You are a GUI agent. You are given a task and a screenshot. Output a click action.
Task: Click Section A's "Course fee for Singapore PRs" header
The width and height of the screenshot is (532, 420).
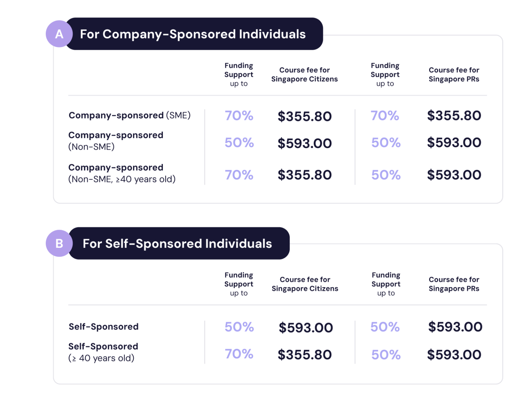tap(454, 74)
